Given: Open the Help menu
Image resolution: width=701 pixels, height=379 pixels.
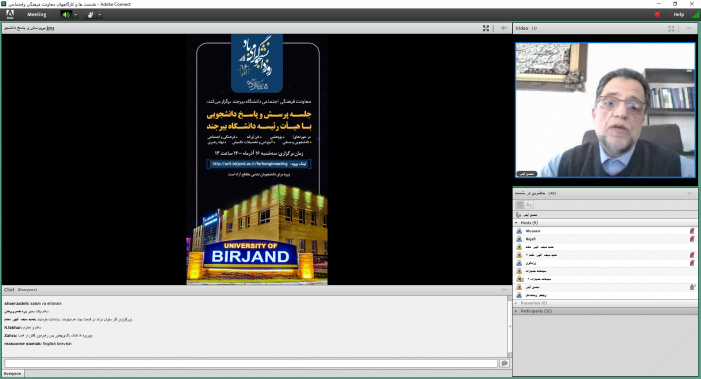Looking at the screenshot, I should click(679, 15).
